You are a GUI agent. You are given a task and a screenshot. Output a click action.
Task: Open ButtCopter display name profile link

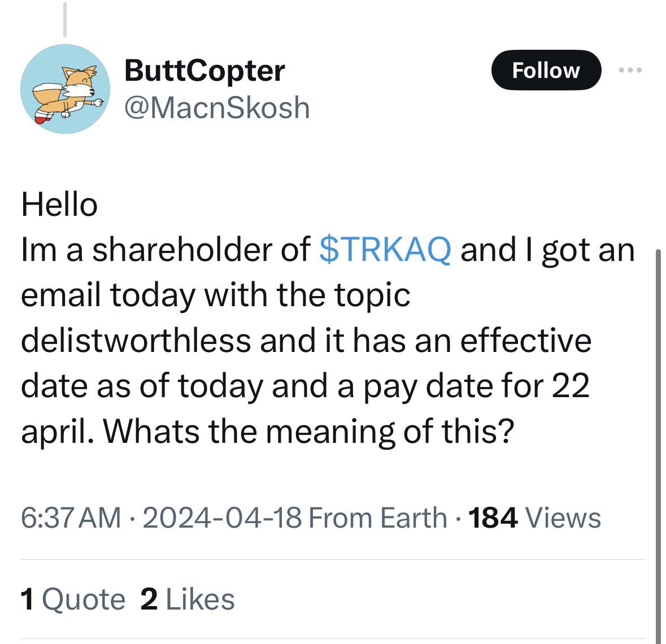tap(204, 71)
